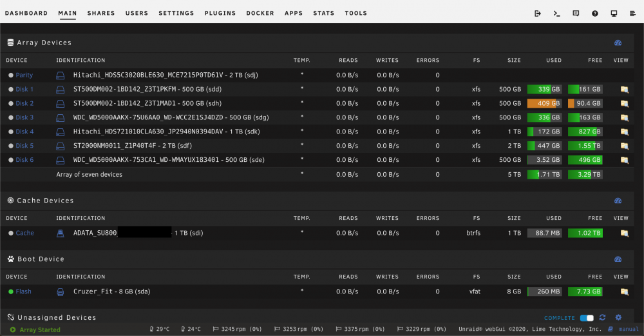The image size is (644, 336).
Task: Open the DASHBOARD tab
Action: (x=26, y=13)
